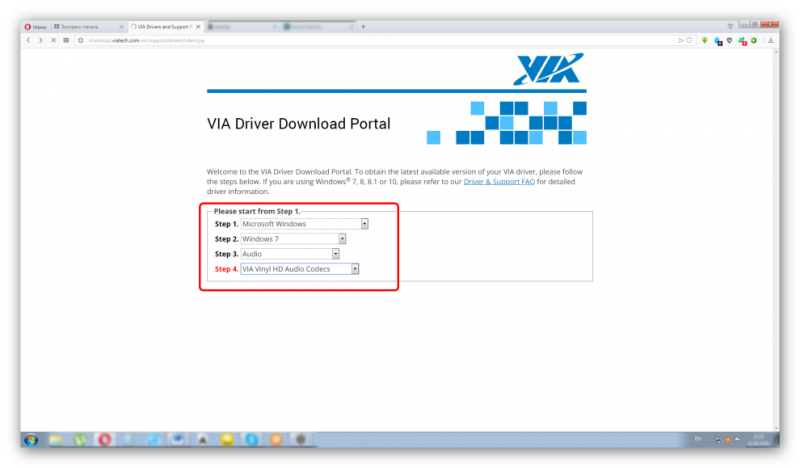
Task: Click the 'Please start from Step 1.' legend
Action: 257,211
